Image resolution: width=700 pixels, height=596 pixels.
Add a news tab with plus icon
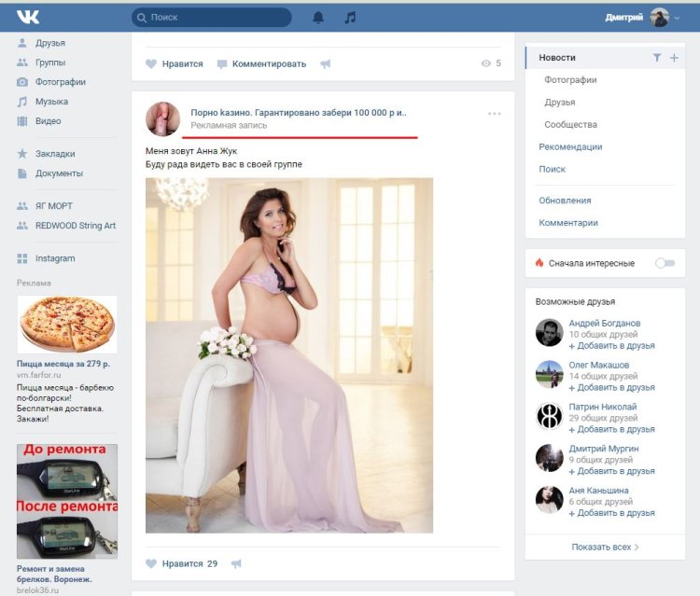[x=675, y=58]
